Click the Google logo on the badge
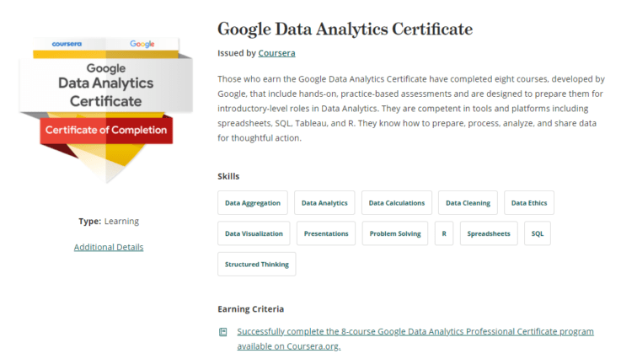The image size is (621, 364). coord(142,44)
